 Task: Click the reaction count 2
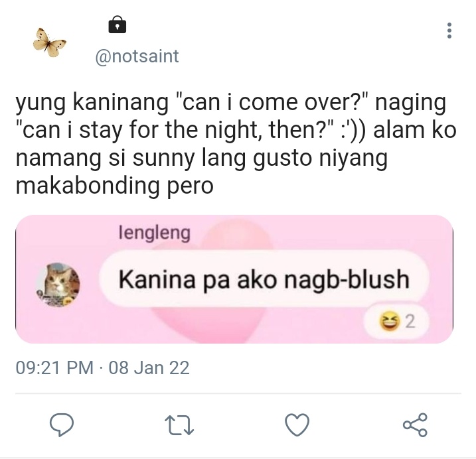click(x=410, y=322)
